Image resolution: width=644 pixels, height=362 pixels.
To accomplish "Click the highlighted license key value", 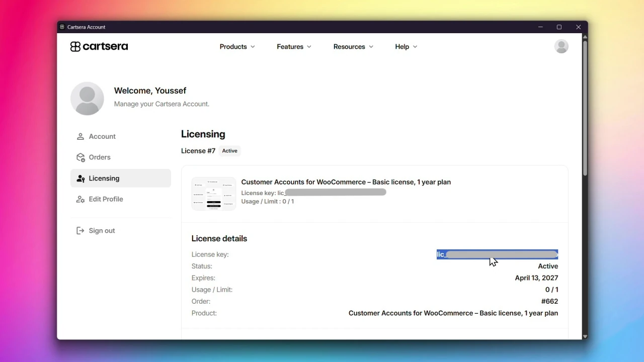I will pyautogui.click(x=497, y=254).
